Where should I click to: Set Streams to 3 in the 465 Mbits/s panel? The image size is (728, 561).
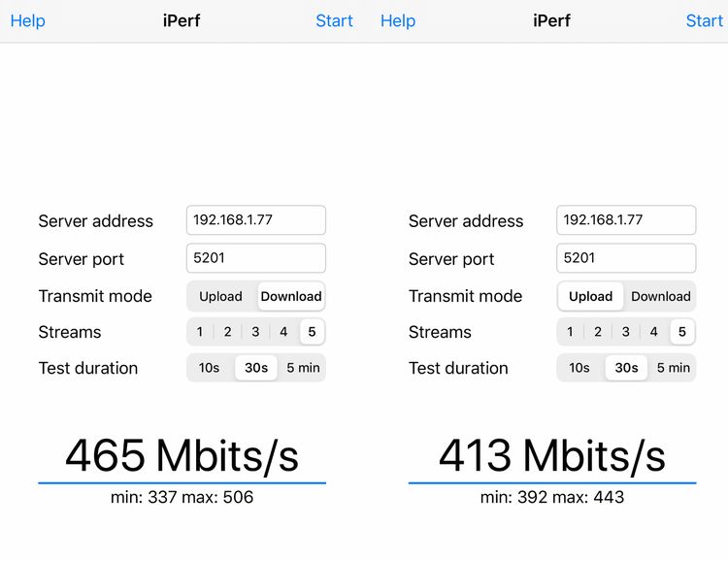255,332
